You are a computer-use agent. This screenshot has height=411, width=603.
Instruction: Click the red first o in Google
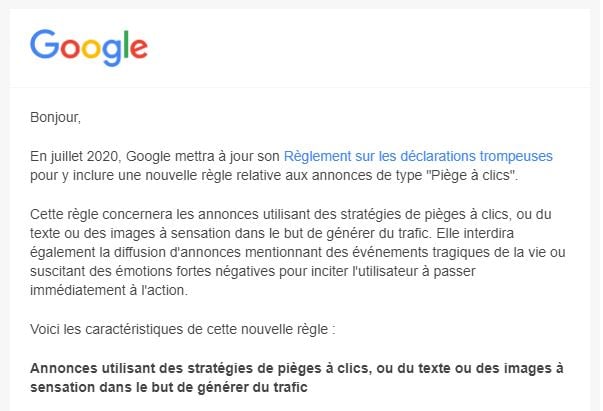pyautogui.click(x=67, y=48)
